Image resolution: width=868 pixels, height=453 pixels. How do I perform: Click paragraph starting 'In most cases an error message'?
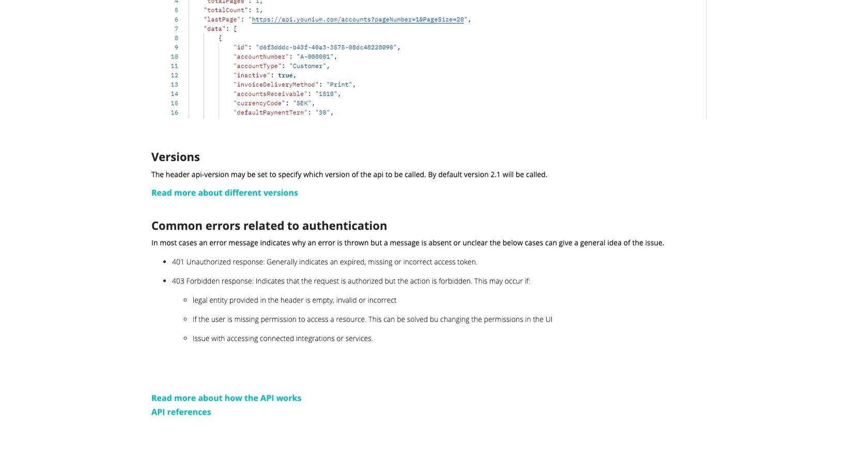pos(408,243)
